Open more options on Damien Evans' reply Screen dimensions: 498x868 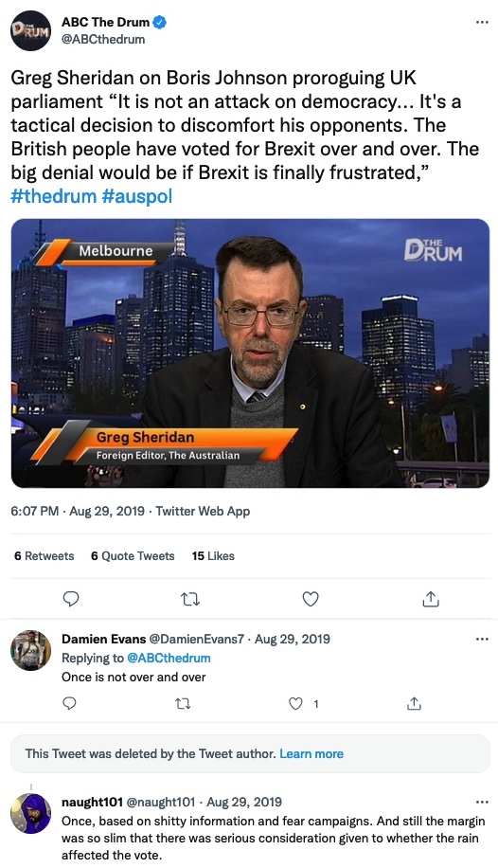click(x=482, y=639)
